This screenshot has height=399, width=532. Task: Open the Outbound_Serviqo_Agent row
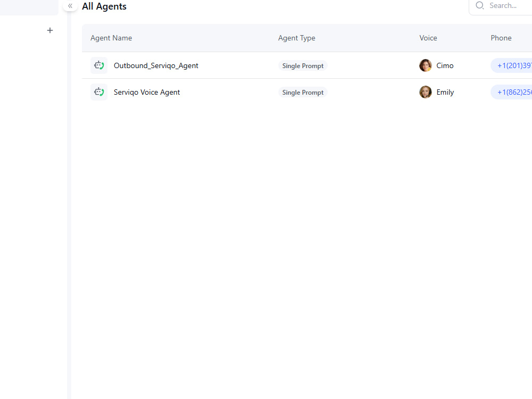point(307,65)
